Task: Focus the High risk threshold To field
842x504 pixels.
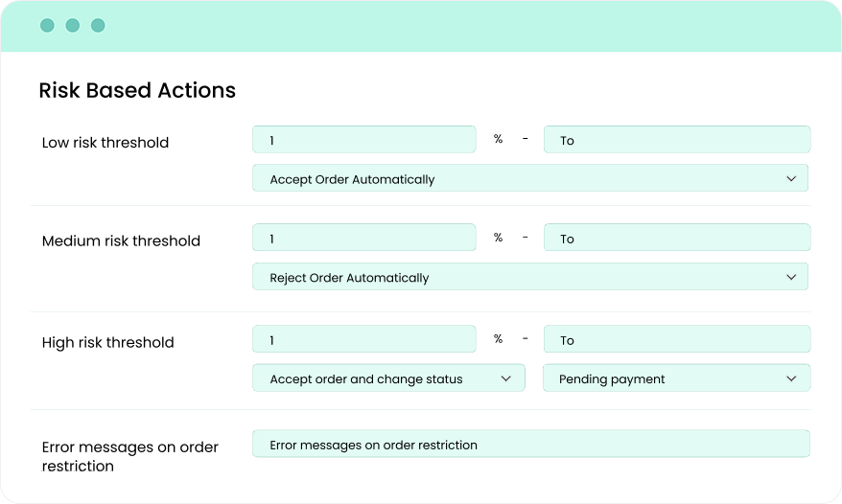Action: pos(676,340)
